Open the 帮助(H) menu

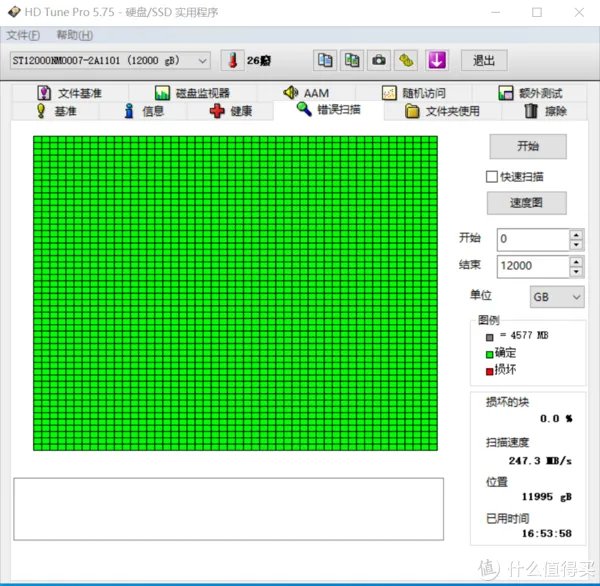click(x=75, y=35)
